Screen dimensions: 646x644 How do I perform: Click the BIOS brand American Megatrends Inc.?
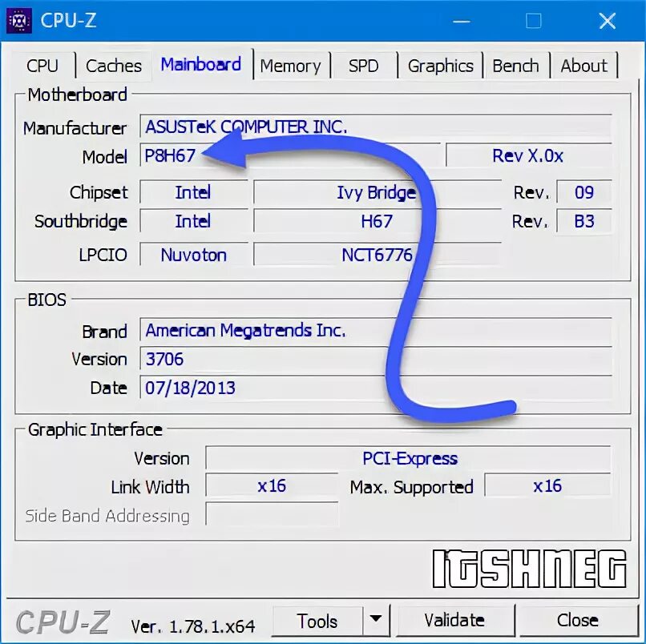point(375,330)
